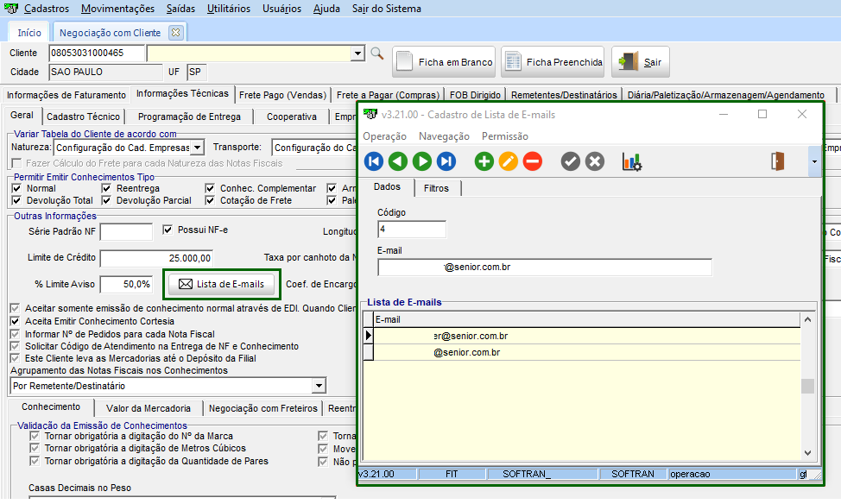Delete record using red minus icon
841x504 pixels.
tap(533, 161)
